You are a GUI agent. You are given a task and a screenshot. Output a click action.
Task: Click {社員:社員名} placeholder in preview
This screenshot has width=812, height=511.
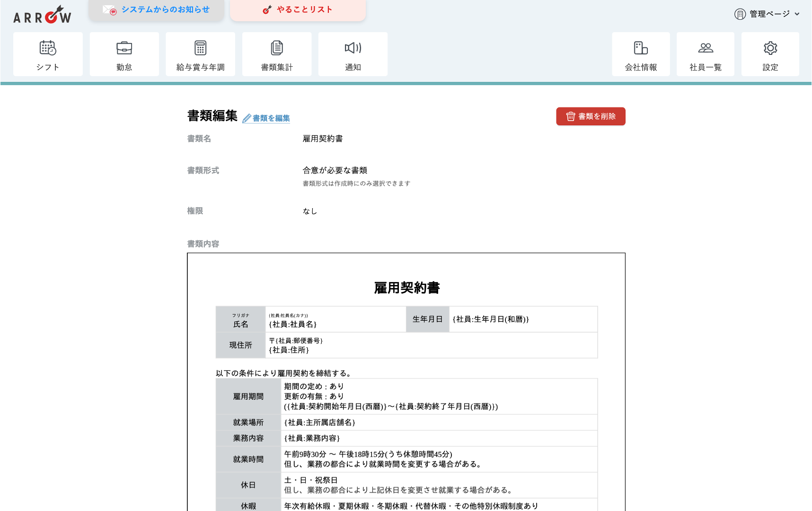coord(293,324)
